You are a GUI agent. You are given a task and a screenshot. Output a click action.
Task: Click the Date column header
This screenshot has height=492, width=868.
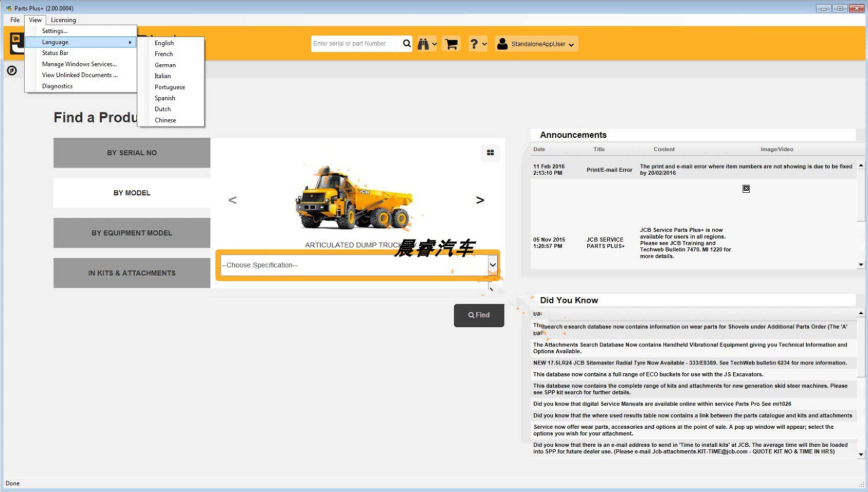[x=539, y=150]
